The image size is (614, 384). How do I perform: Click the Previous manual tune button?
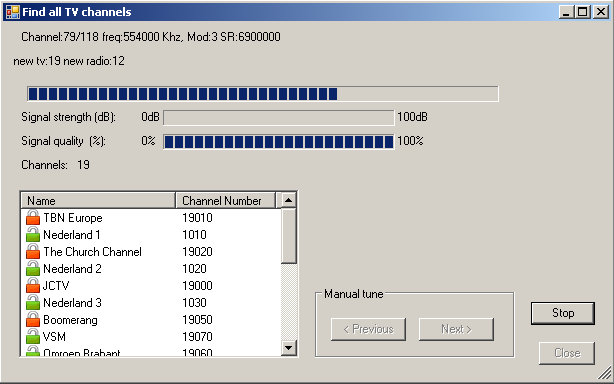coord(368,329)
